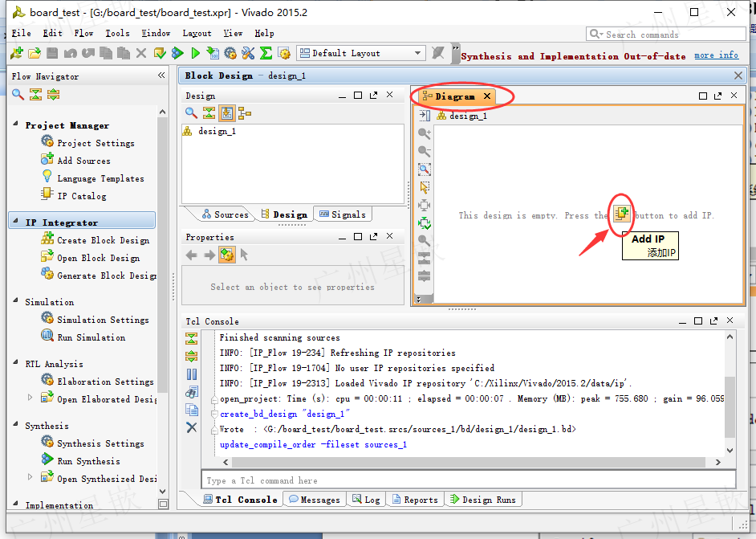Expand the Open Synthesized Design item
756x539 pixels.
click(30, 477)
